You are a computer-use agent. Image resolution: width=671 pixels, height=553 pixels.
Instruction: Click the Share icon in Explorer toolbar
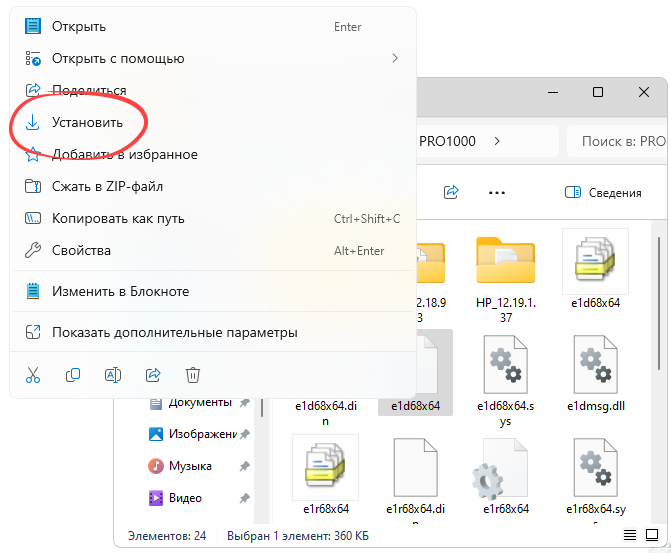pos(451,192)
